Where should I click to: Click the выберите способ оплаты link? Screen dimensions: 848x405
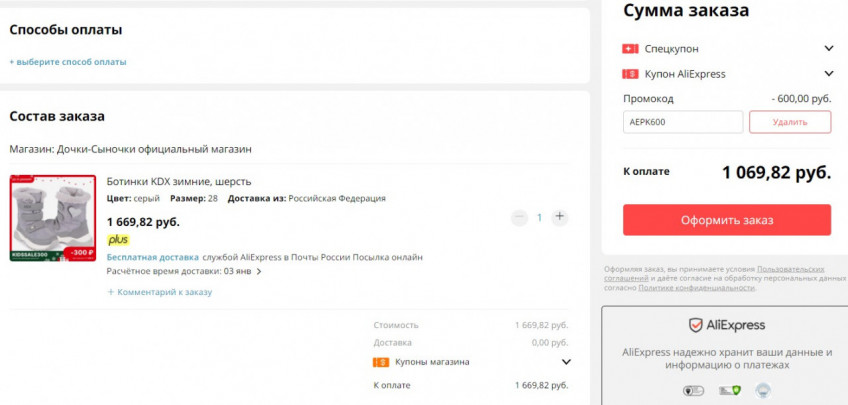point(68,62)
